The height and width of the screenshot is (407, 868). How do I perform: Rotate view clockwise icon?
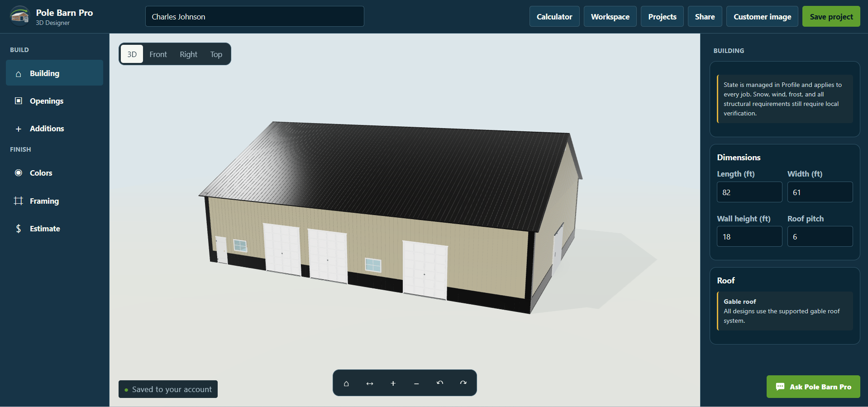pos(463,383)
